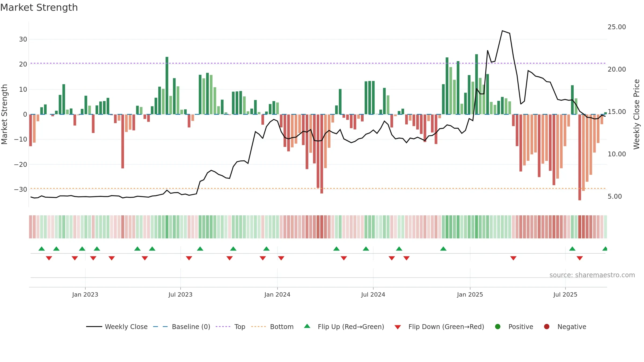Click the Jul 2025 axis label
Viewport: 644px width, 362px height.
point(565,294)
